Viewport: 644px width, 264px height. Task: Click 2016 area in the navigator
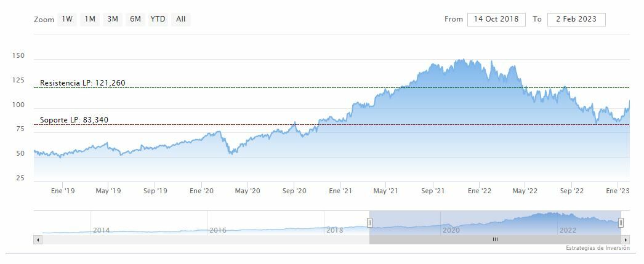[219, 230]
